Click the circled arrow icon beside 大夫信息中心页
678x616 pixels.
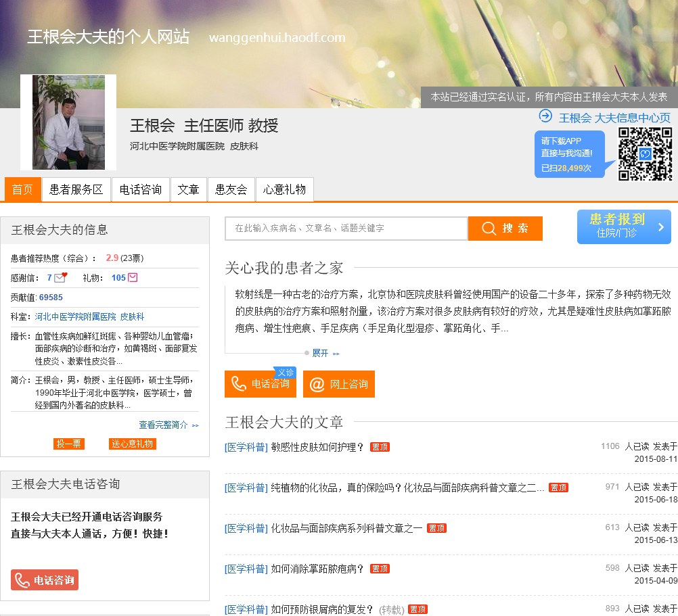point(545,116)
